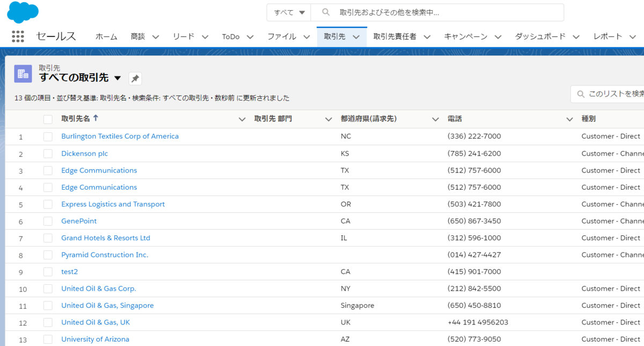The width and height of the screenshot is (644, 346).
Task: Switch to the リード tab
Action: tap(184, 37)
